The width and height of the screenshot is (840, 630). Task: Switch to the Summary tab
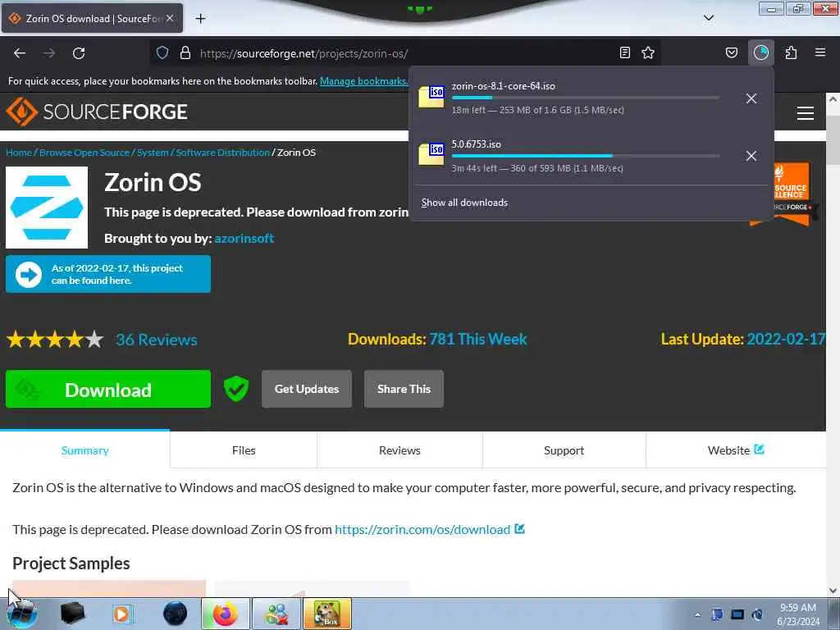tap(84, 450)
